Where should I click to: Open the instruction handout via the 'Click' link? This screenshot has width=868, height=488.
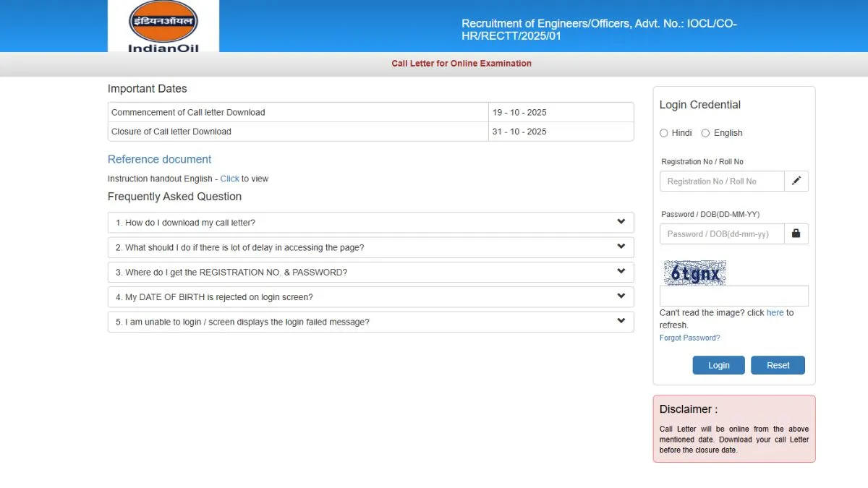[229, 179]
